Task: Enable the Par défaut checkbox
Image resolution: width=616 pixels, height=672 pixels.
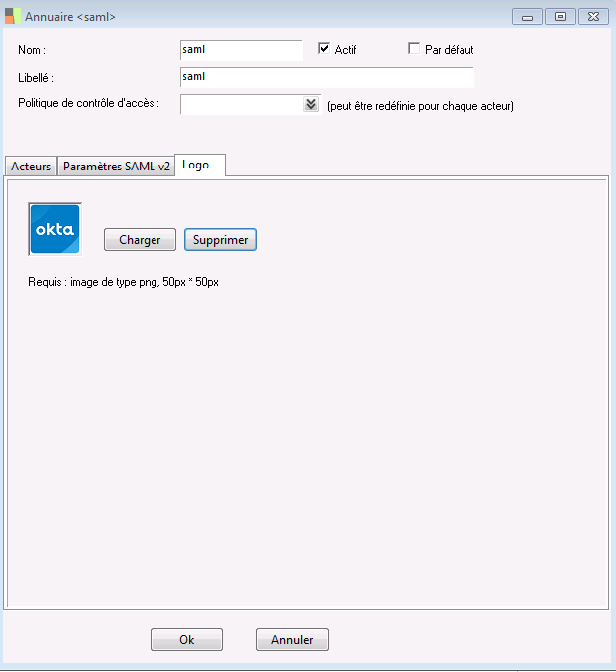Action: tap(414, 49)
